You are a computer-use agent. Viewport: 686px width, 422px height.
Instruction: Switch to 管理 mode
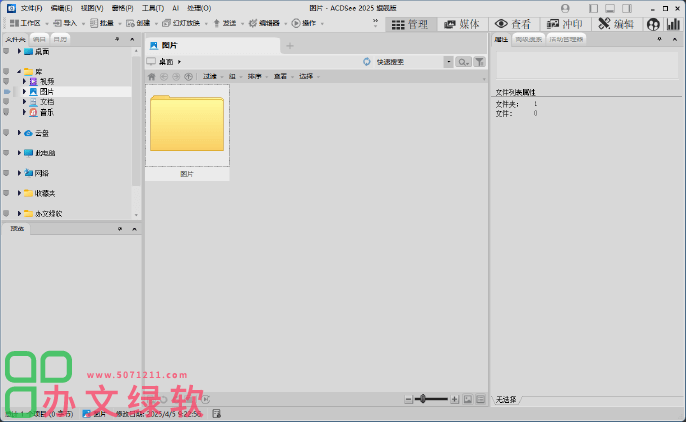410,24
